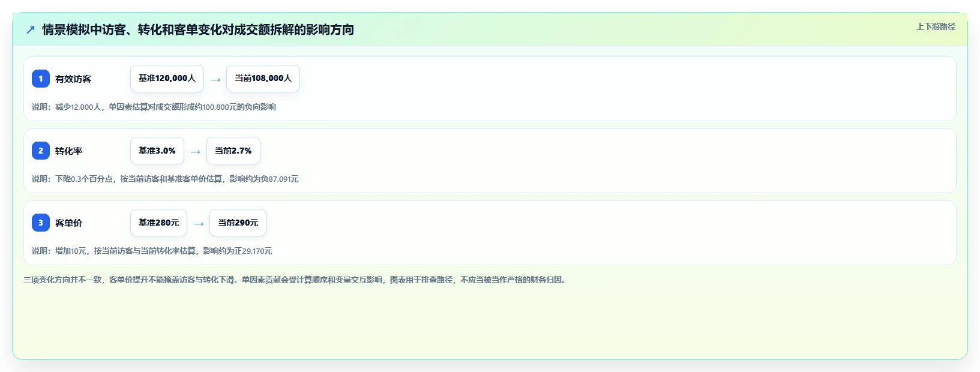
Task: Select the step 2 number badge
Action: [41, 151]
